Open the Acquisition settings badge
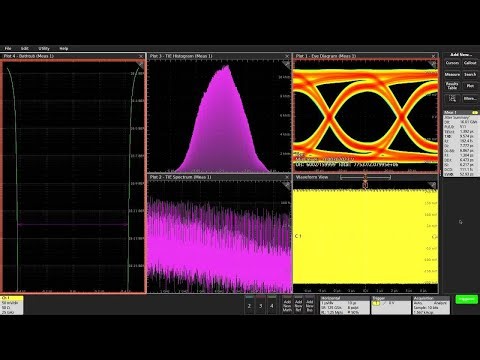The width and height of the screenshot is (480, 360). tap(431, 305)
